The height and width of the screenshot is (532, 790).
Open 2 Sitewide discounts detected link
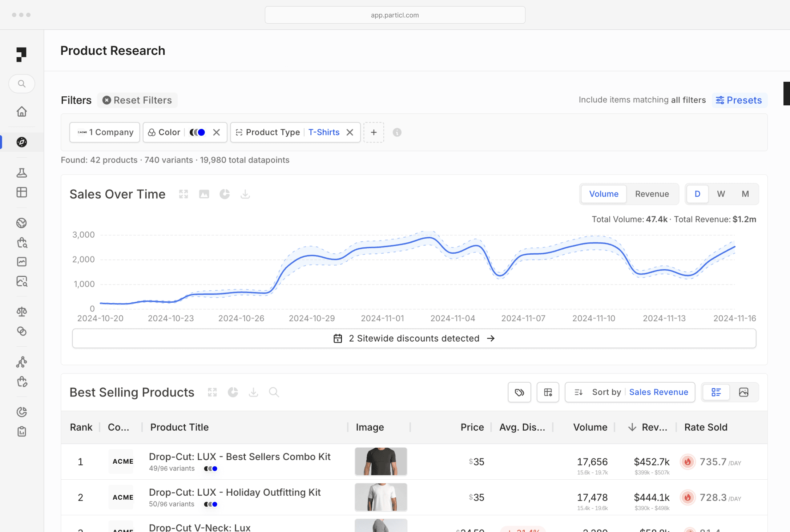coord(414,338)
